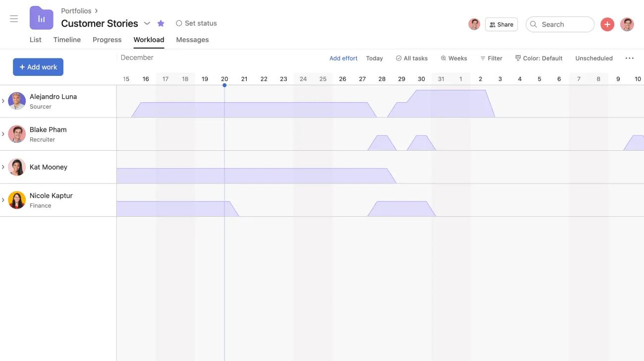This screenshot has width=644, height=361.
Task: Open the Color: Default options
Action: [538, 58]
